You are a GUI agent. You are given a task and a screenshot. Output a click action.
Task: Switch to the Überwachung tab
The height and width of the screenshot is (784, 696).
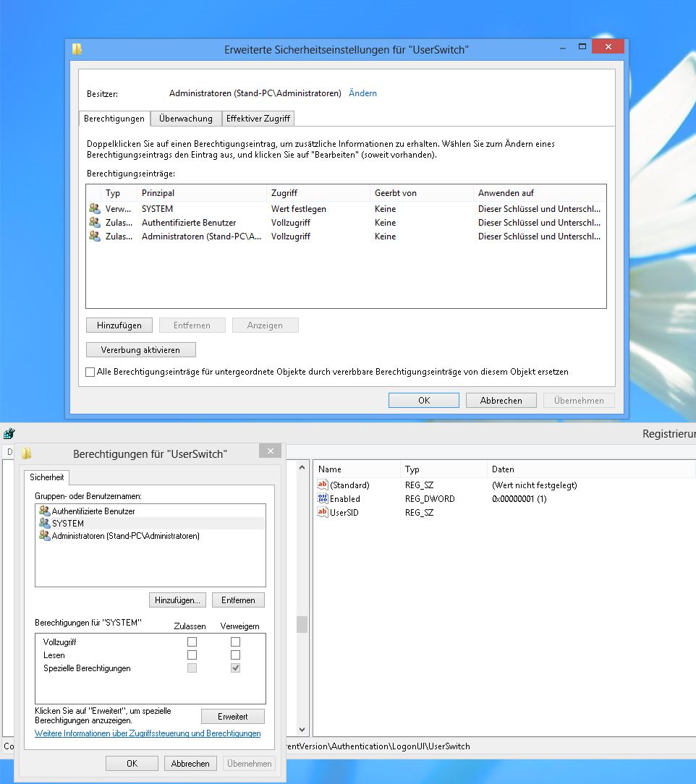pyautogui.click(x=186, y=119)
